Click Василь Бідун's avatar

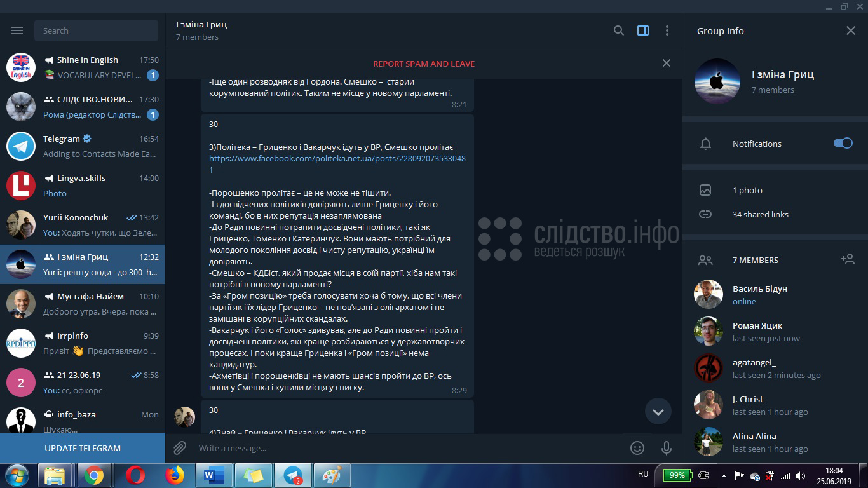(709, 294)
